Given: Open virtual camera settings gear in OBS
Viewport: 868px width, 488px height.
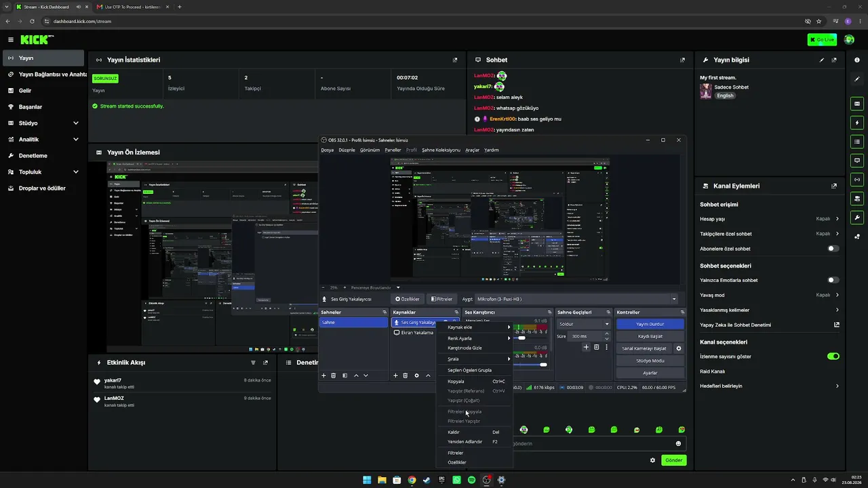Looking at the screenshot, I should [x=678, y=348].
